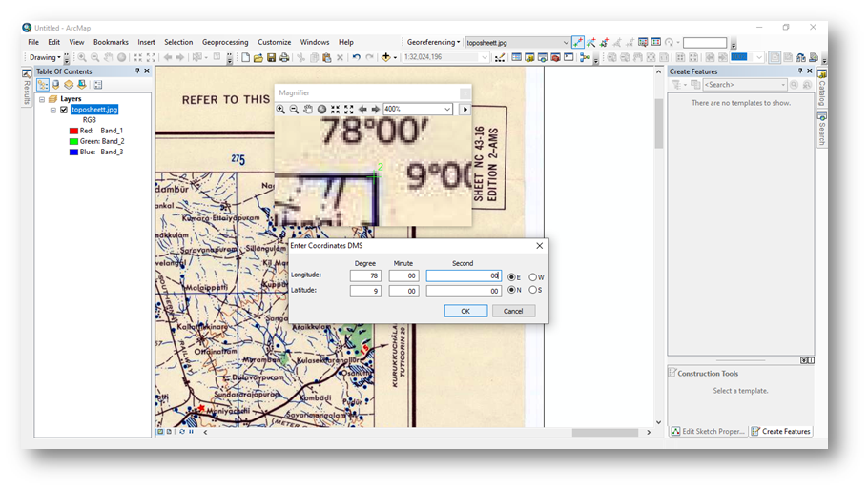Open Table Of Contents options icon

coord(98,85)
